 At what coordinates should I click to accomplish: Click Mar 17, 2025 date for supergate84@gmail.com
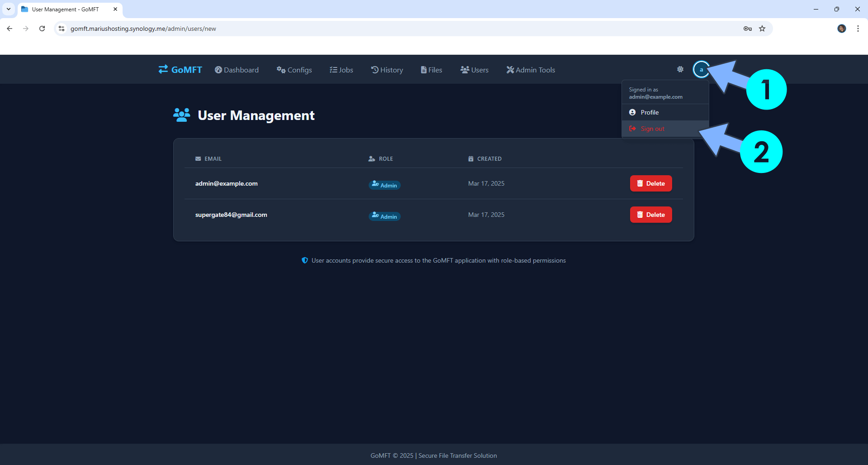click(486, 215)
